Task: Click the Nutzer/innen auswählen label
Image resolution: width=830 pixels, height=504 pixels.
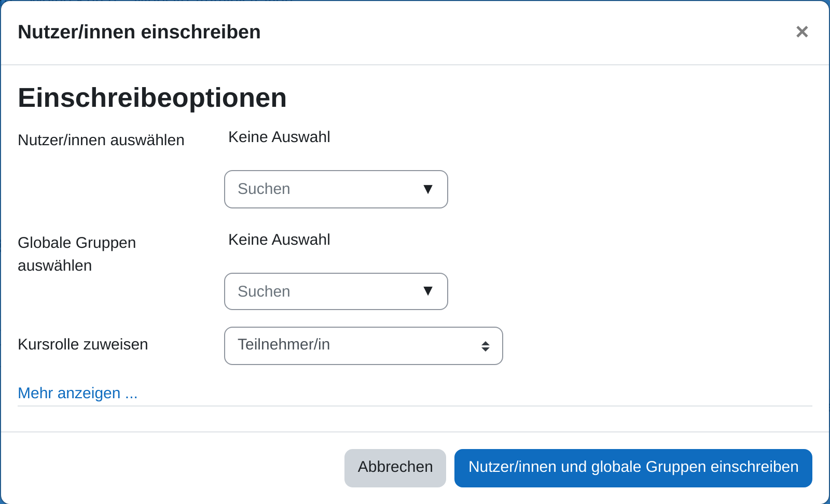Action: coord(101,140)
